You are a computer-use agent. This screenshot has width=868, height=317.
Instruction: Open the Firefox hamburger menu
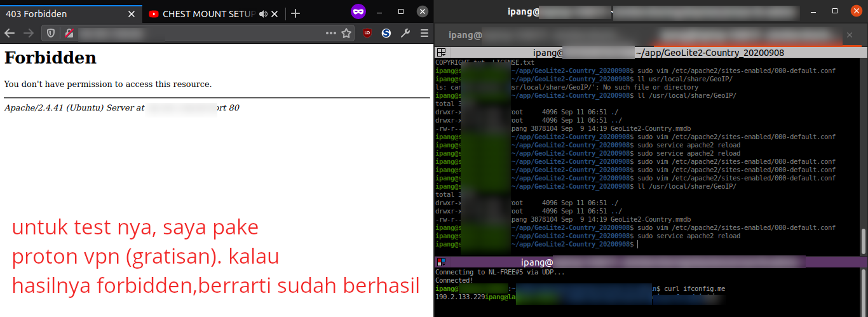pyautogui.click(x=424, y=34)
